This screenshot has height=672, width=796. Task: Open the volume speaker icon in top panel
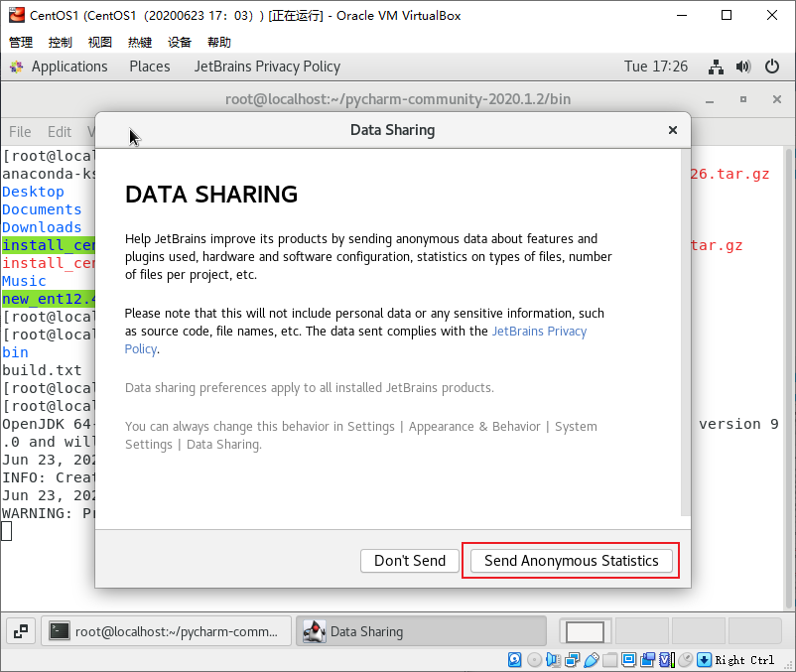743,67
